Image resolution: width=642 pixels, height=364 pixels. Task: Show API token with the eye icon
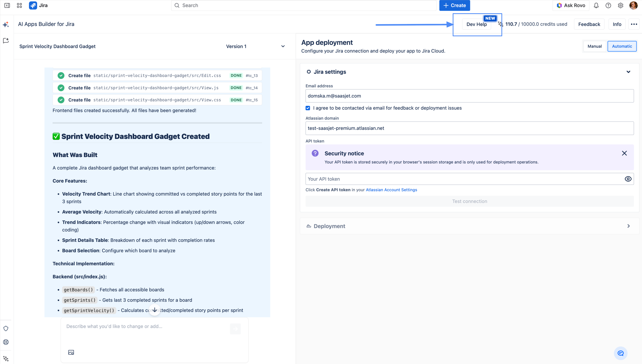pyautogui.click(x=628, y=179)
